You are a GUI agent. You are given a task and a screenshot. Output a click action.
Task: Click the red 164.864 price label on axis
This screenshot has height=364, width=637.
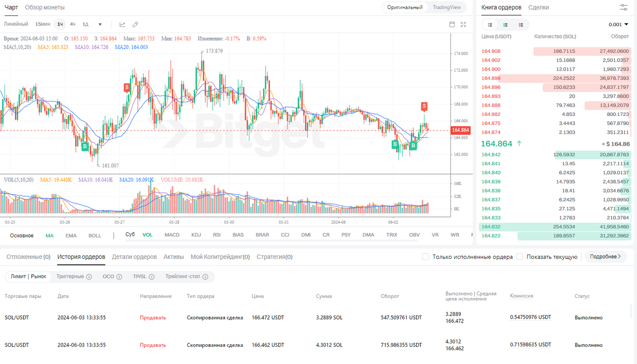pos(461,130)
